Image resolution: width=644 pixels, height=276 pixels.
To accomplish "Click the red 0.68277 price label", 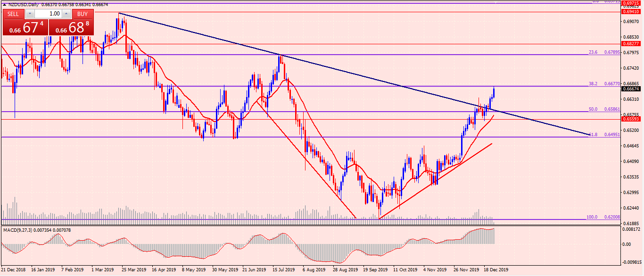I will click(631, 43).
